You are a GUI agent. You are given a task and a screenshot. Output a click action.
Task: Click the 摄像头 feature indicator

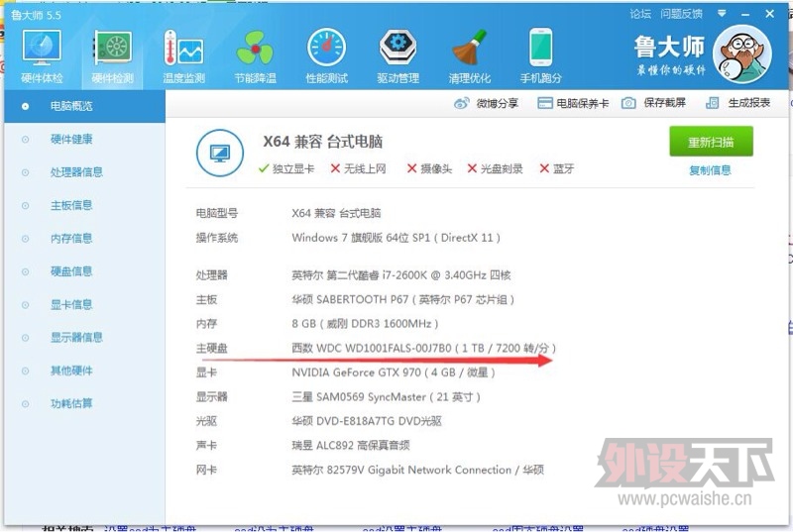tap(429, 168)
